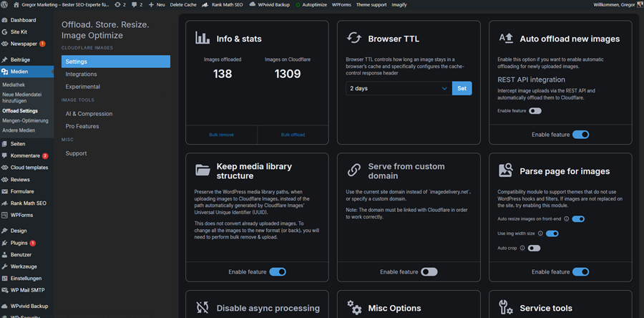Viewport: 644px width, 318px height.
Task: Open Willkommen, Gregor account menu
Action: point(618,5)
